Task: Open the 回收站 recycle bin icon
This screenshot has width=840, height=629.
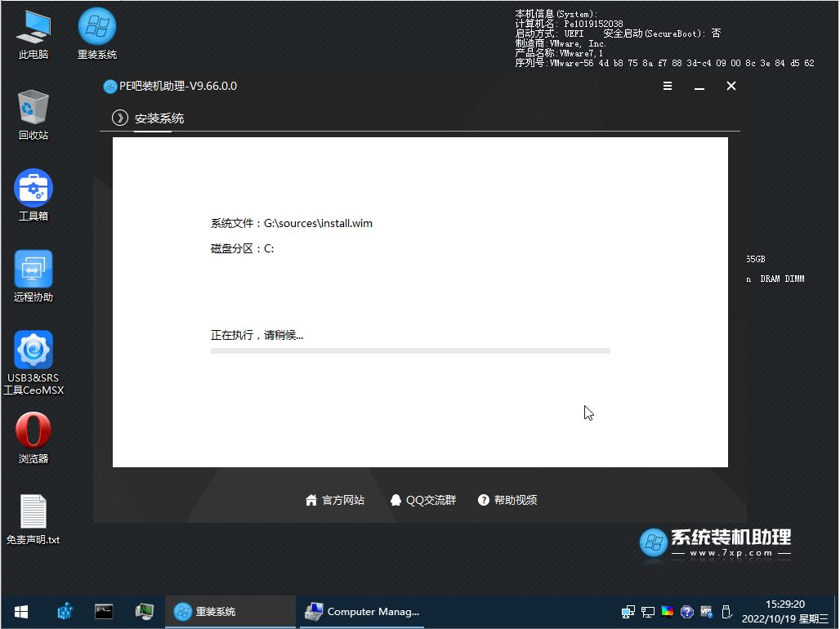Action: click(x=34, y=114)
